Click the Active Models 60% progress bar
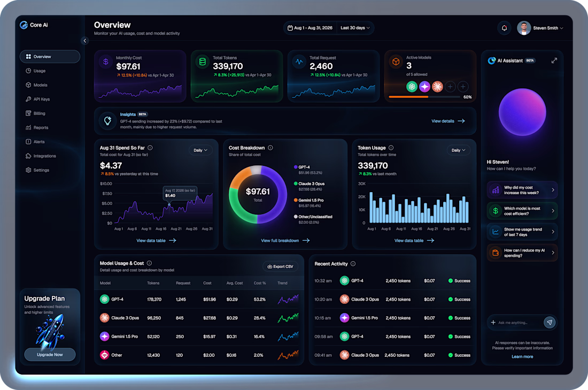Image resolution: width=588 pixels, height=390 pixels. (424, 97)
